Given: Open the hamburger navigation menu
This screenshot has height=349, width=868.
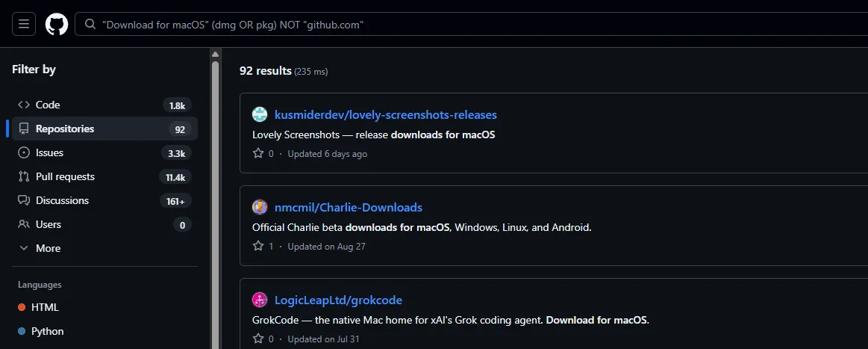Looking at the screenshot, I should coord(24,25).
